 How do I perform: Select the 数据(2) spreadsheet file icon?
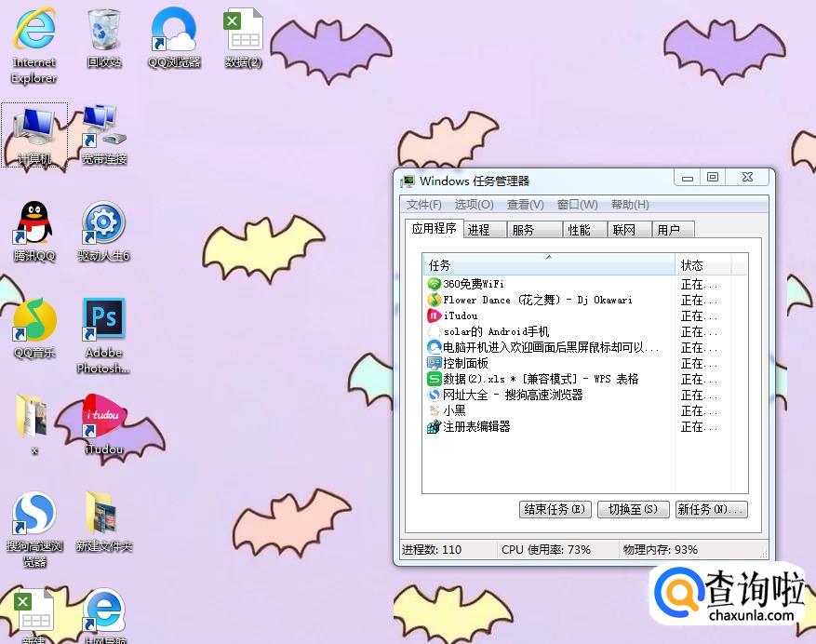coord(243,30)
